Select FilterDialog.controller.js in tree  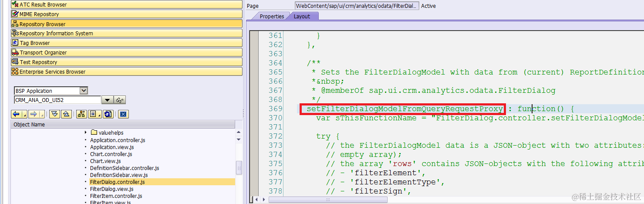[117, 182]
